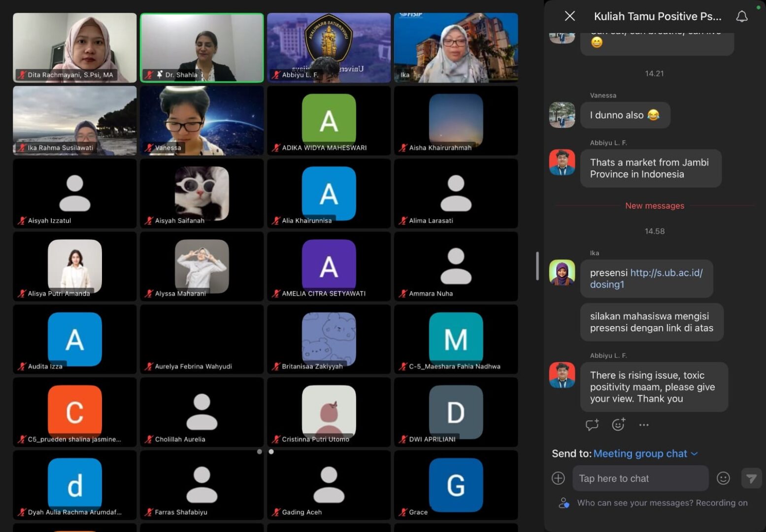
Task: Click the pin icon on Dr. Shahla tile
Action: 160,75
